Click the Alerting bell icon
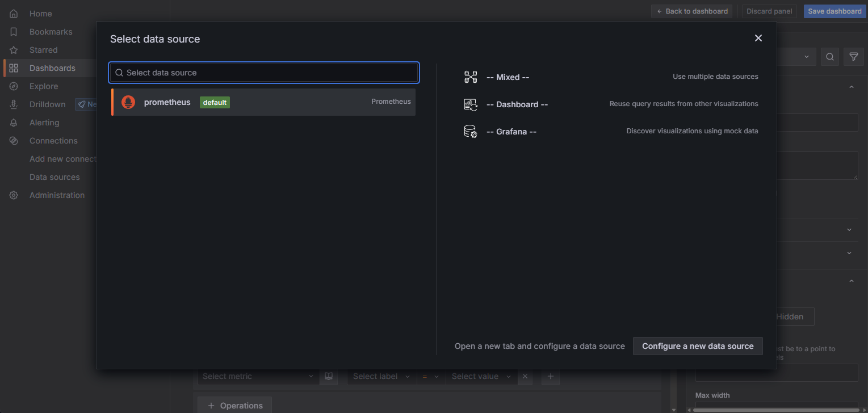The height and width of the screenshot is (413, 868). tap(14, 123)
